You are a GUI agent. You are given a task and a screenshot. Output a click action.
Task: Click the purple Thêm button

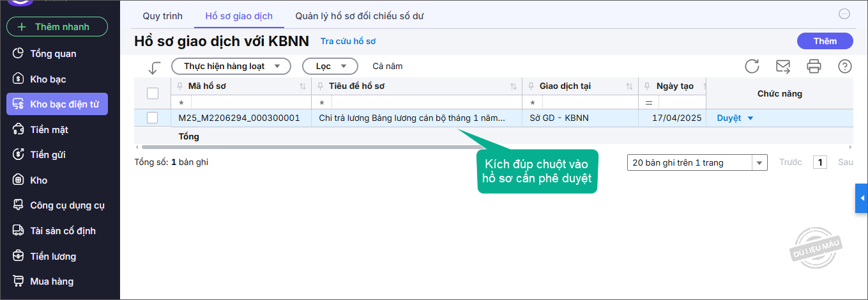click(x=825, y=41)
